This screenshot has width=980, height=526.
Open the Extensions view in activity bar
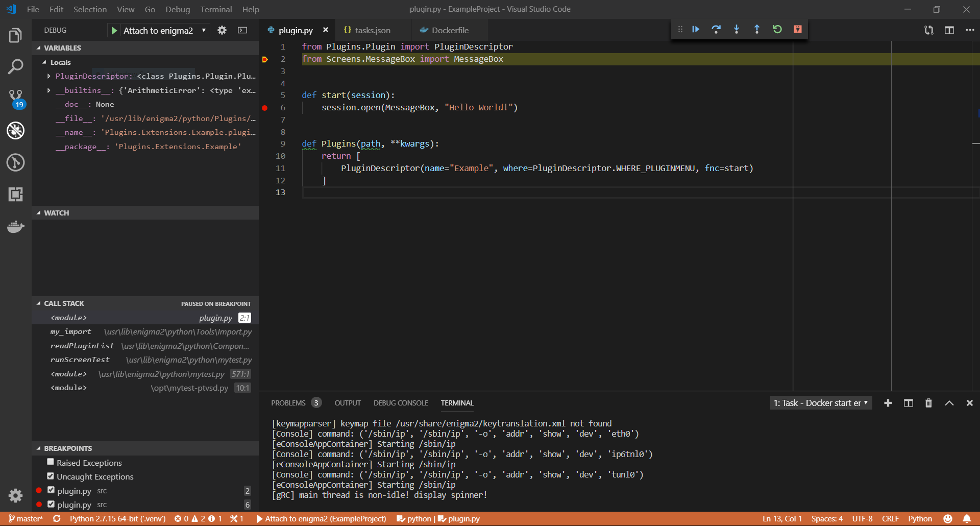click(15, 194)
